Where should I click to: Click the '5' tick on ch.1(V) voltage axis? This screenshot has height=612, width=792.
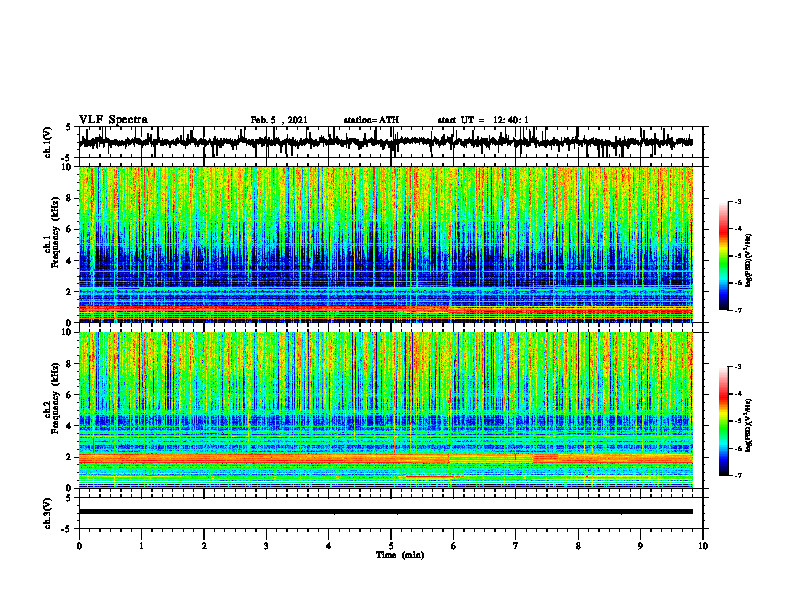point(68,127)
